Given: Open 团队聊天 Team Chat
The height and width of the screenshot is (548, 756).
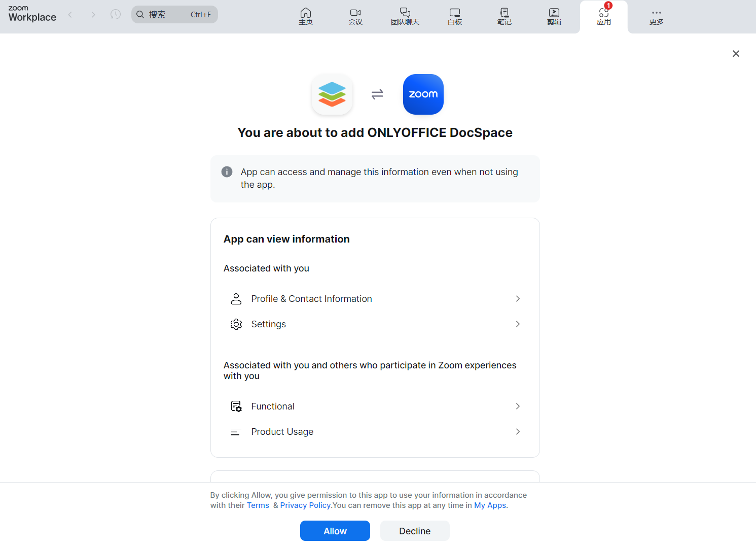Looking at the screenshot, I should (x=405, y=16).
